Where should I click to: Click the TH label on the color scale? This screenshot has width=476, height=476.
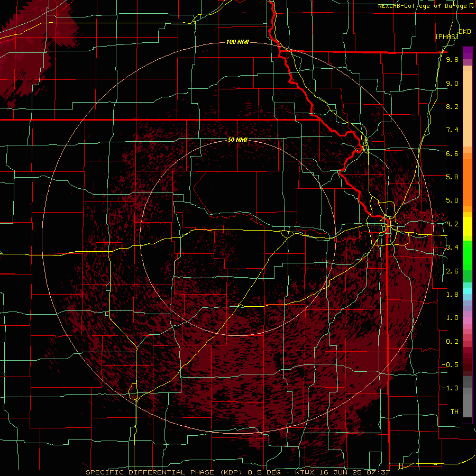tap(454, 412)
